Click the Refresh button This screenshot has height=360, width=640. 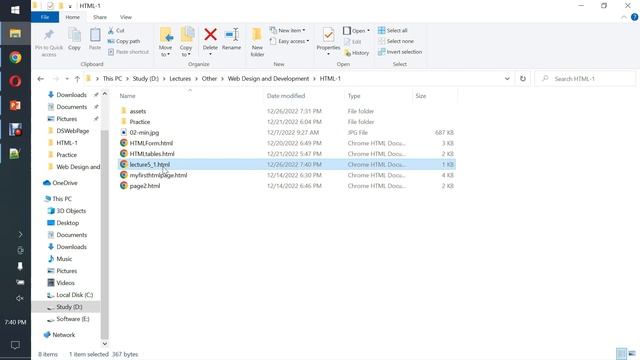(523, 79)
